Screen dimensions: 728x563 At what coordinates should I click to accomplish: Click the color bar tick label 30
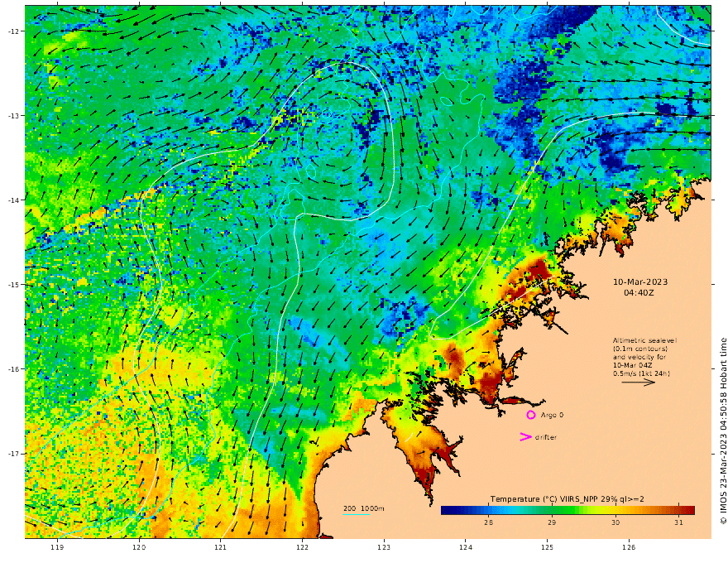[x=615, y=522]
